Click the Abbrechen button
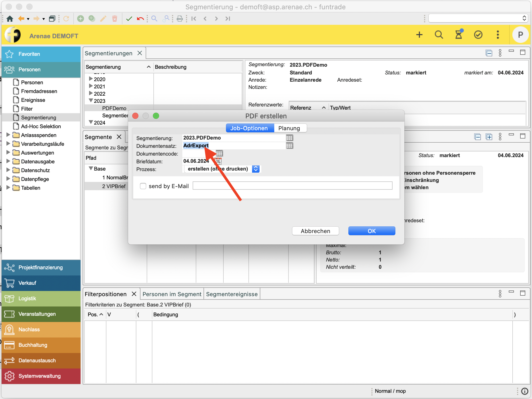 [315, 231]
